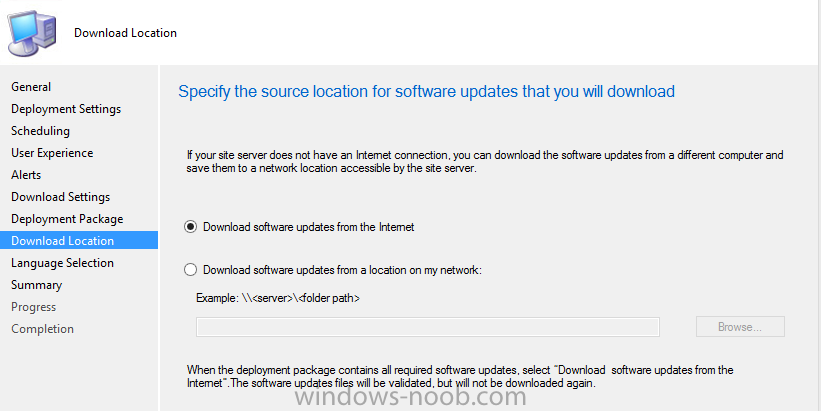Open the Alerts step
Image resolution: width=821 pixels, height=411 pixels.
26,175
